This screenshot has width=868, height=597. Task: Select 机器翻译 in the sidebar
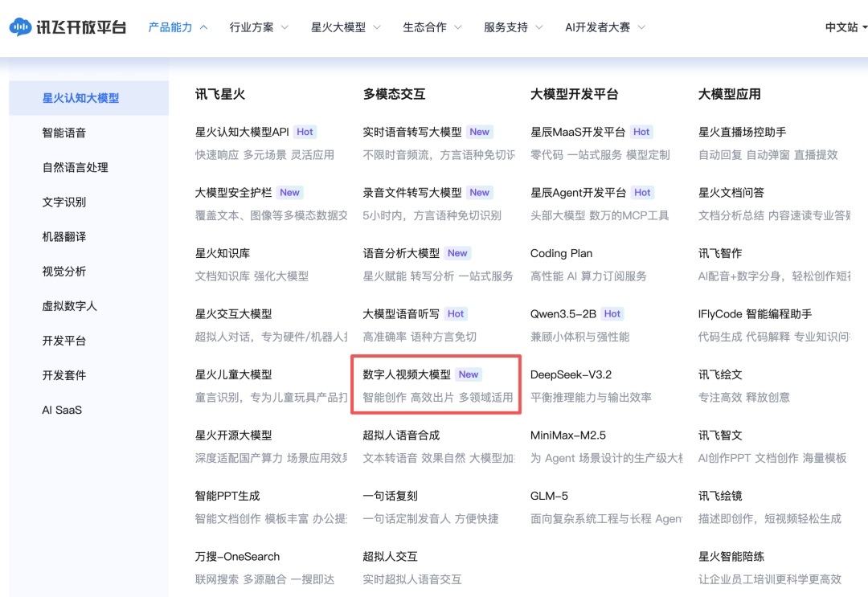click(x=64, y=237)
